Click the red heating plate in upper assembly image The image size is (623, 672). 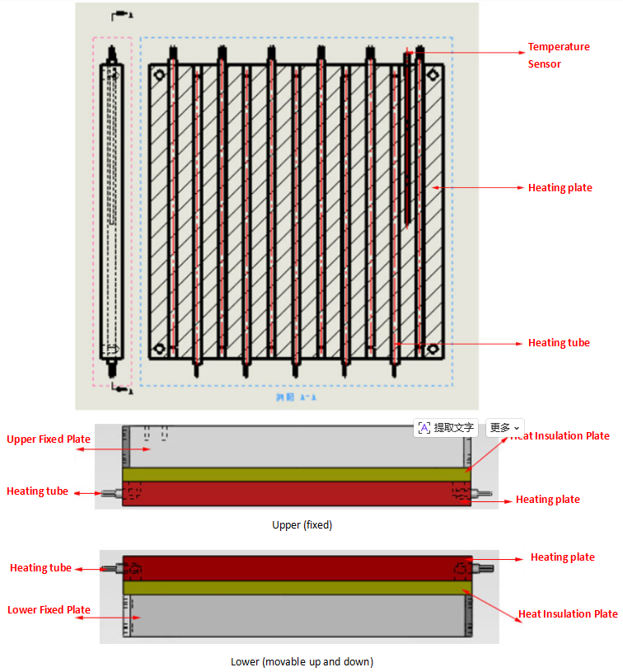tap(297, 494)
